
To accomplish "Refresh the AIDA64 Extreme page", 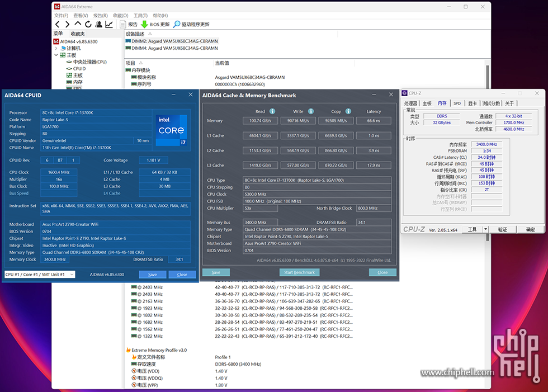I will pyautogui.click(x=88, y=24).
